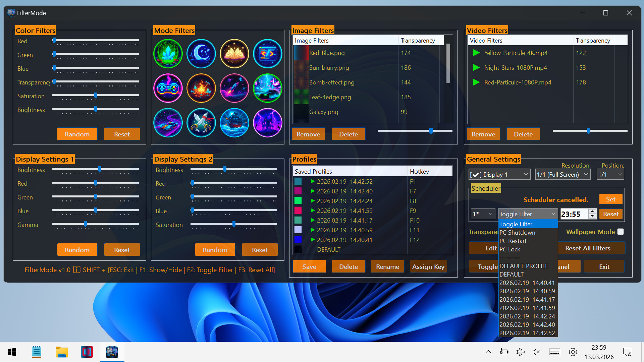Open the Resolution dropdown showing 1/1 Full Screen
Screen dimensions: 644x362
tap(562, 174)
